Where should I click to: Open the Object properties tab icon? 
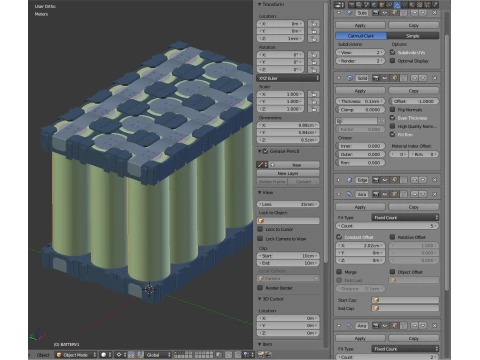[x=382, y=5]
